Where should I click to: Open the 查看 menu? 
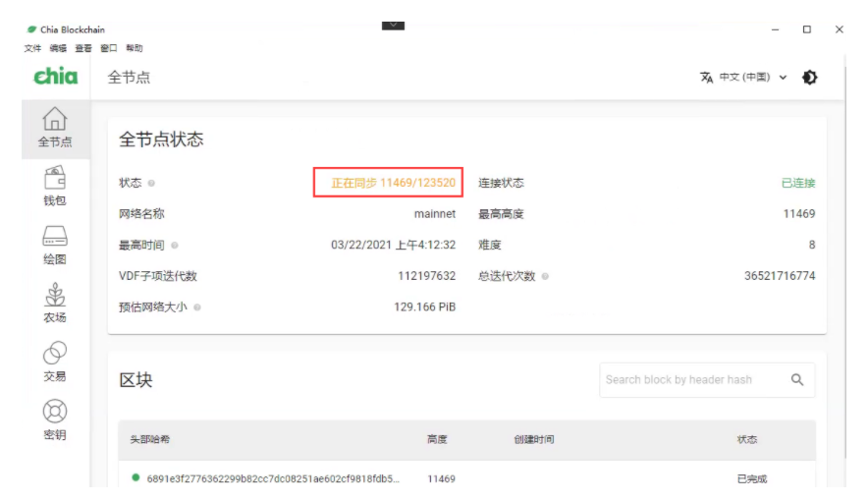click(83, 48)
